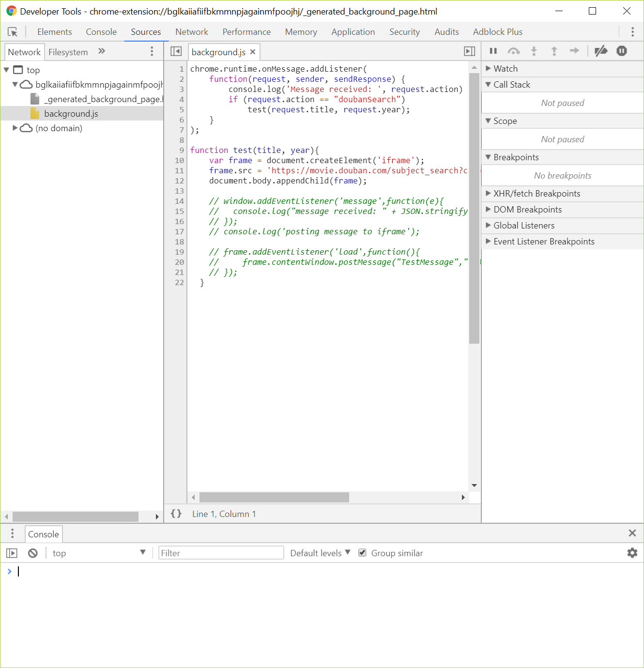Image resolution: width=644 pixels, height=668 pixels.
Task: Open the Application panel tab
Action: (353, 32)
